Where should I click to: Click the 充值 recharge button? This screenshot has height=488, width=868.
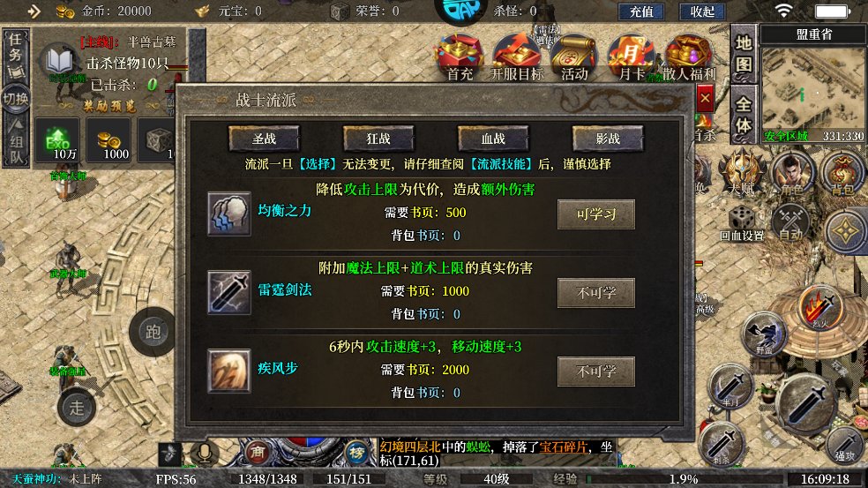tap(641, 11)
